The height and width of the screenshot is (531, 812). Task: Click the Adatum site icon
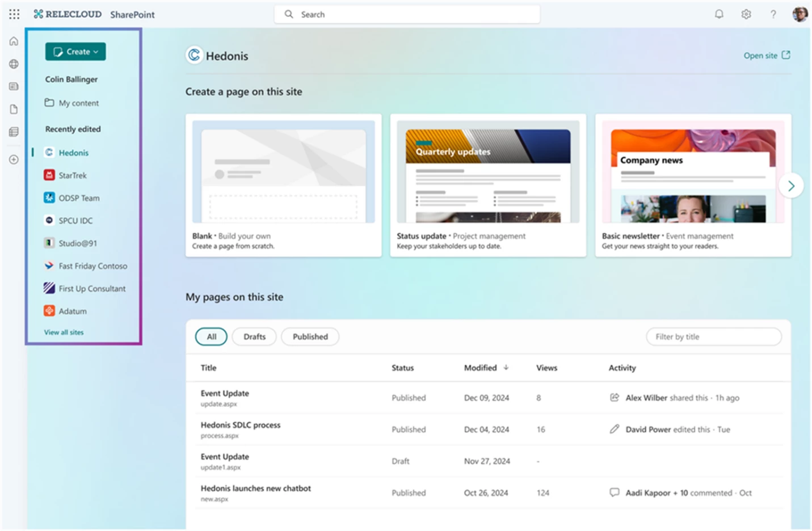pos(49,311)
